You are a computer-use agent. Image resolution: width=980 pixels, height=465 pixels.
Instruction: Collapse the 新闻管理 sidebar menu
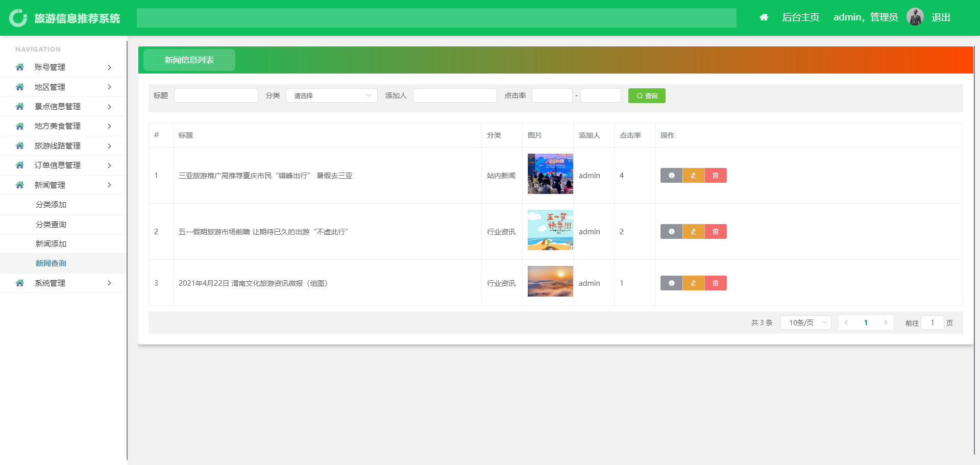point(63,185)
